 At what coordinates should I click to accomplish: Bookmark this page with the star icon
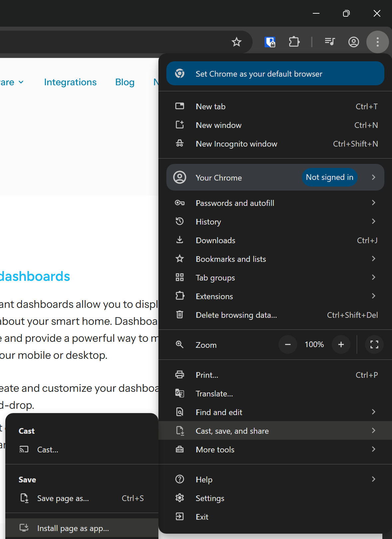click(236, 42)
